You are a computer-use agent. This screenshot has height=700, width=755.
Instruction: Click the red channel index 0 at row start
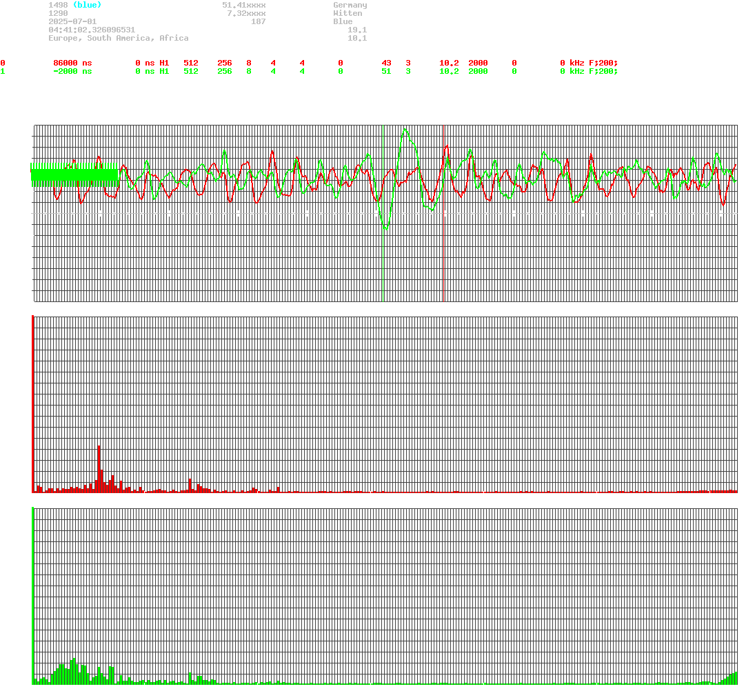(3, 63)
